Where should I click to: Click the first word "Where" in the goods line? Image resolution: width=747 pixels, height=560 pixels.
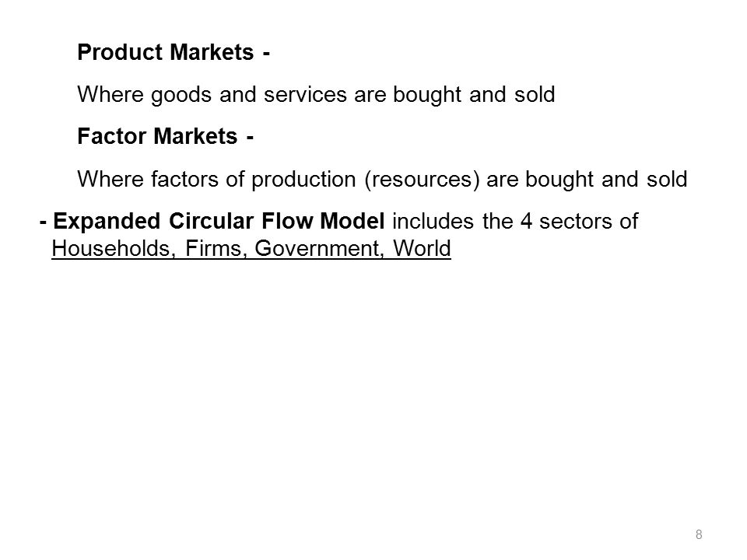coord(110,94)
